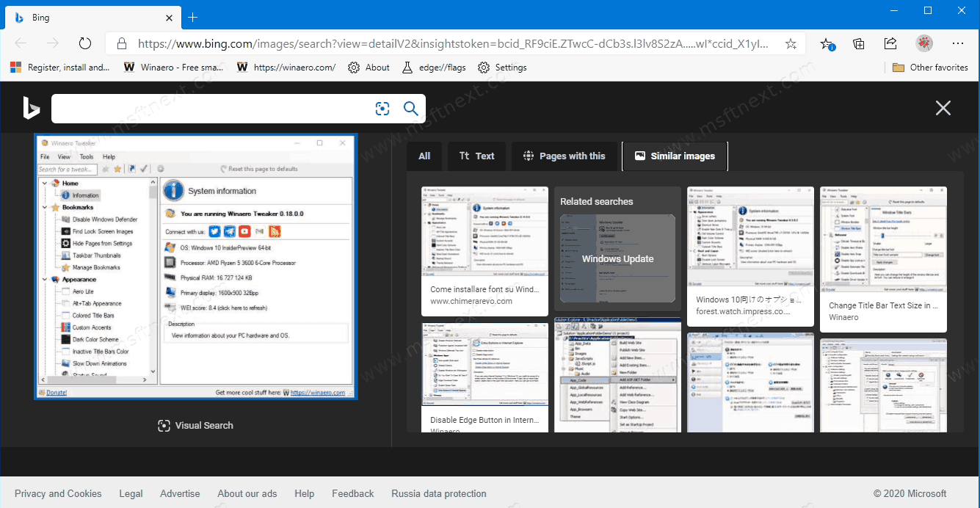This screenshot has width=980, height=508.
Task: Close the image detail view overlay
Action: pyautogui.click(x=943, y=109)
